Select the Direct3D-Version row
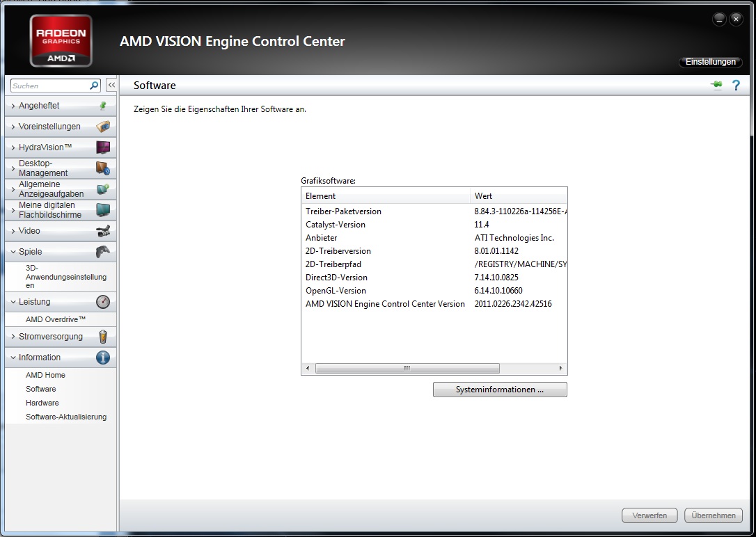Viewport: 756px width, 537px height. point(434,278)
